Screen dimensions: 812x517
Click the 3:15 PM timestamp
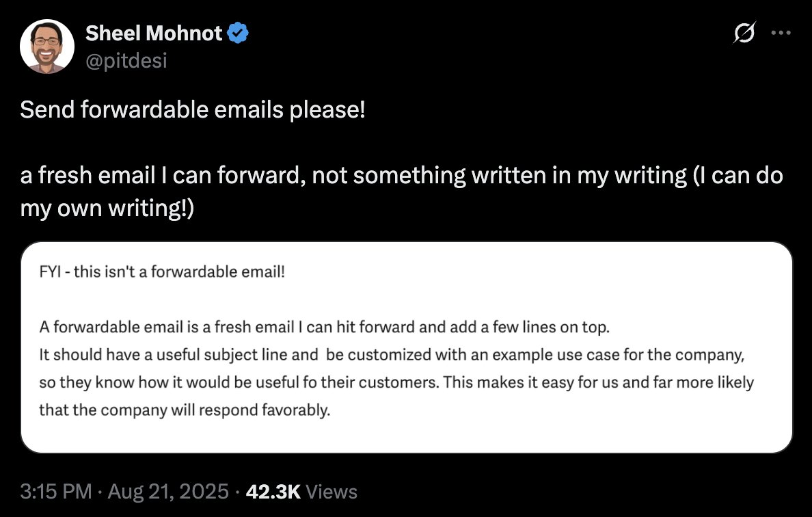coord(56,491)
